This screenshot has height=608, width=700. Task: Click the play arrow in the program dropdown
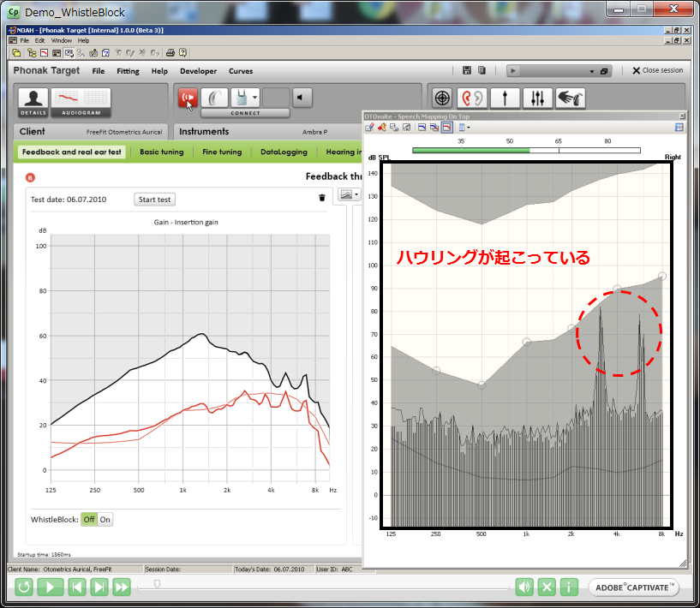pos(513,71)
